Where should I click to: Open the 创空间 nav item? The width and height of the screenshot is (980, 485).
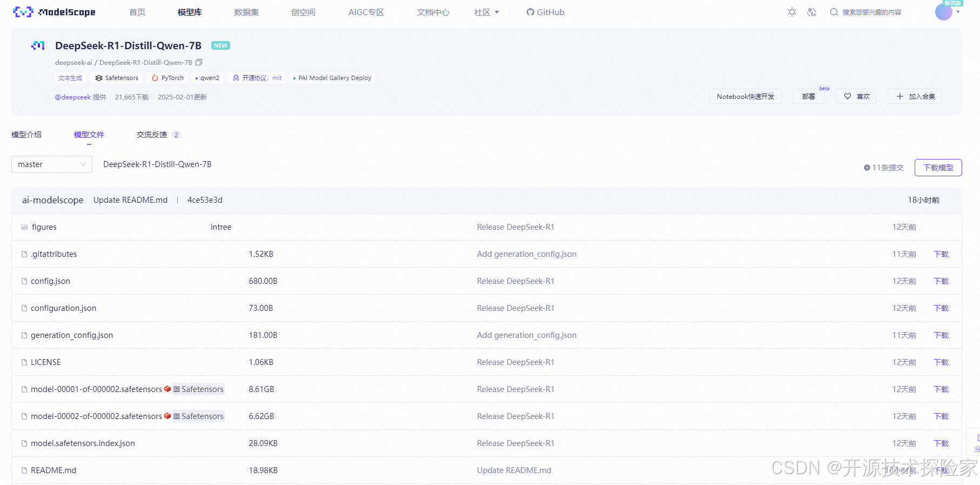[303, 12]
